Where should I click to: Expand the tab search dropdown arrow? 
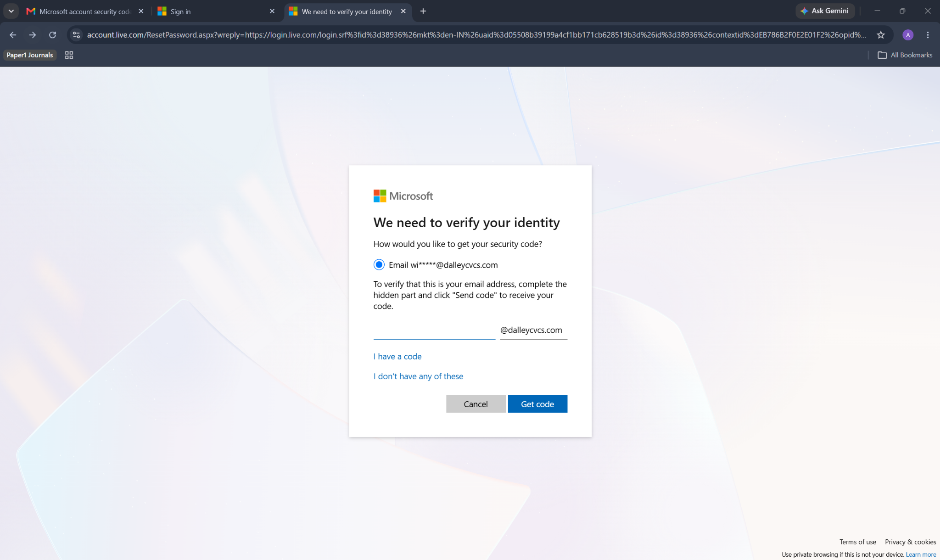click(11, 11)
